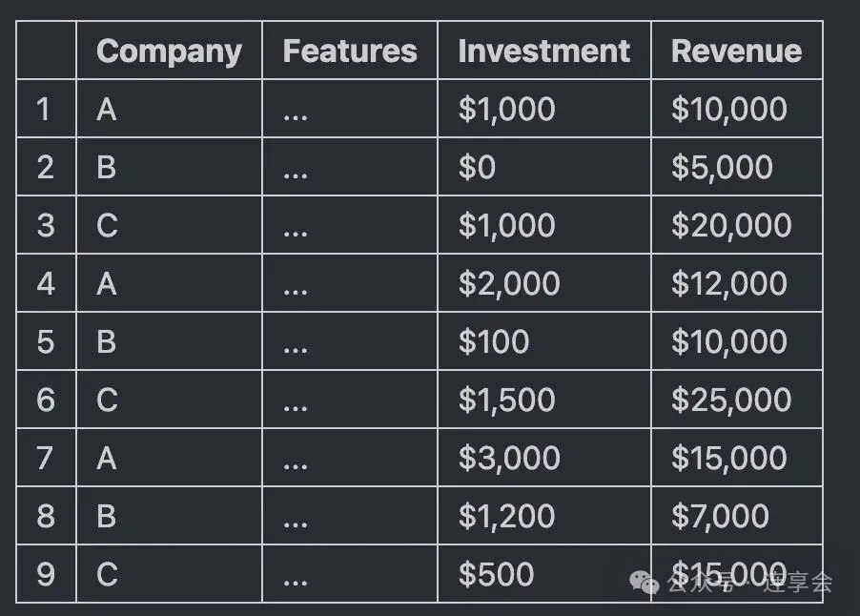The image size is (860, 616).
Task: Click the Revenue column header
Action: click(x=737, y=51)
